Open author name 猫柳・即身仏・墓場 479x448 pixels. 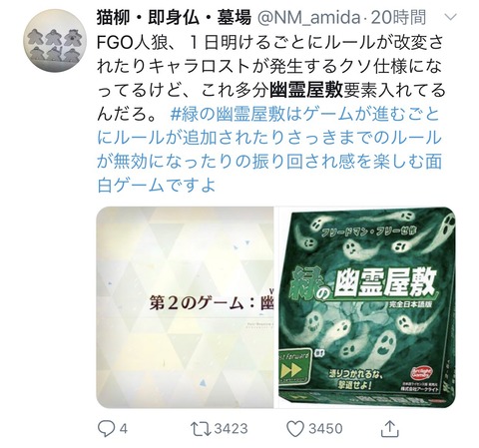tap(174, 17)
